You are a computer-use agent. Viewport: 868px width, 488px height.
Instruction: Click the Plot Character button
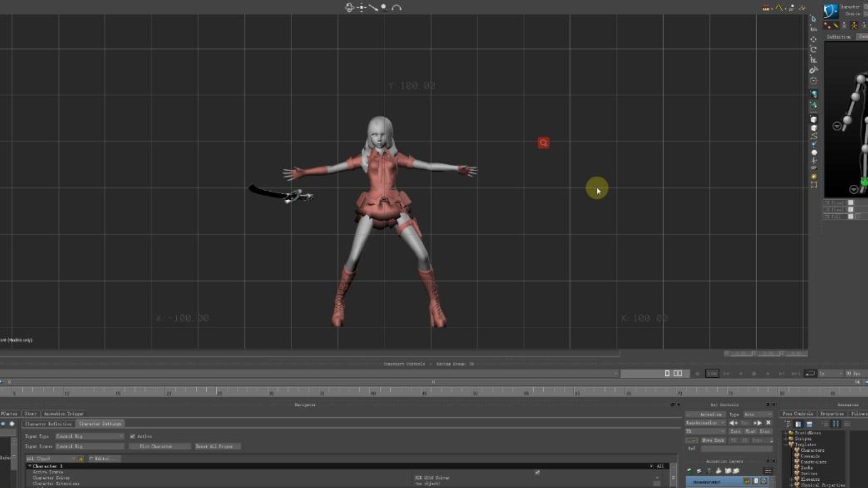pyautogui.click(x=156, y=446)
